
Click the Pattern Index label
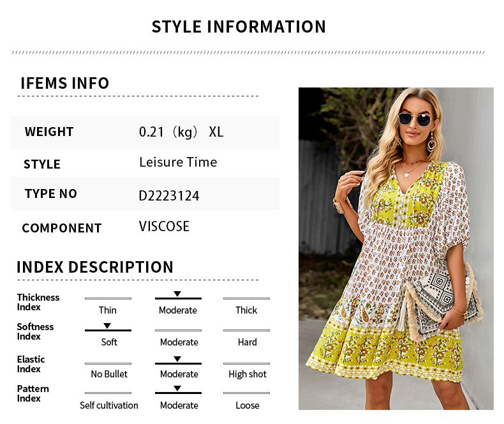click(33, 393)
